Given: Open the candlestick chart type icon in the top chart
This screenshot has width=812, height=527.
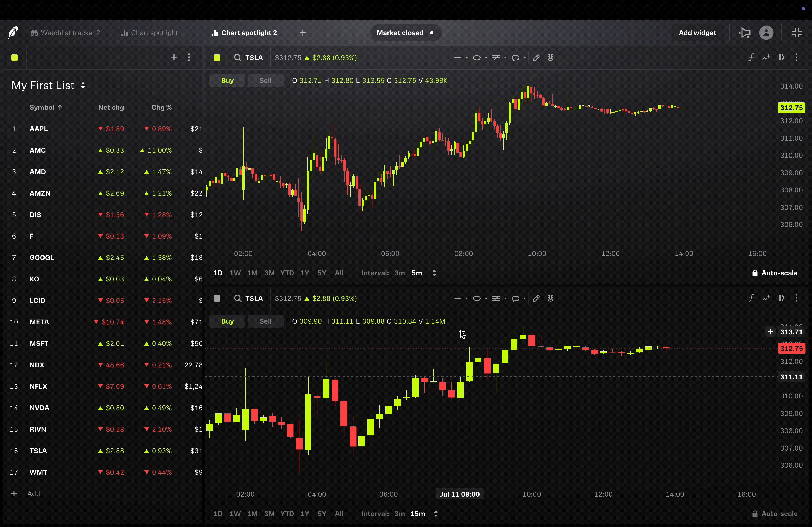Looking at the screenshot, I should (781, 57).
